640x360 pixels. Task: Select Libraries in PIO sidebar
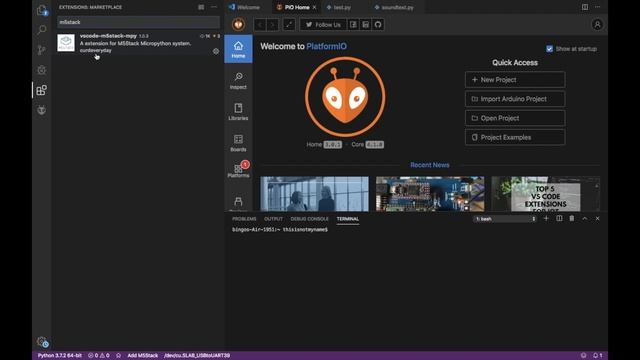(238, 111)
